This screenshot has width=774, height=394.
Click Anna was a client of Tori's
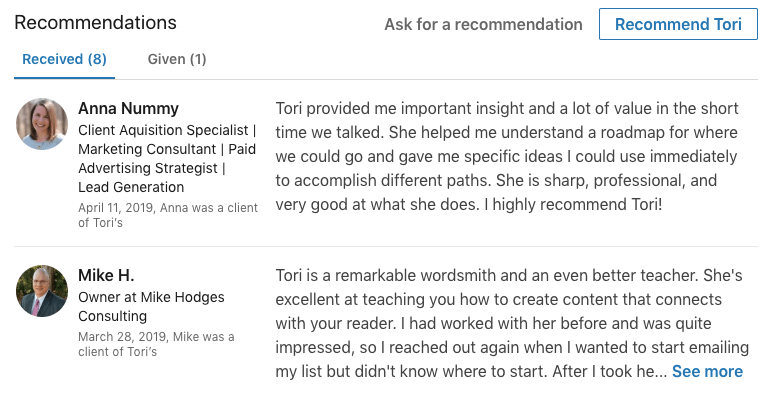168,215
